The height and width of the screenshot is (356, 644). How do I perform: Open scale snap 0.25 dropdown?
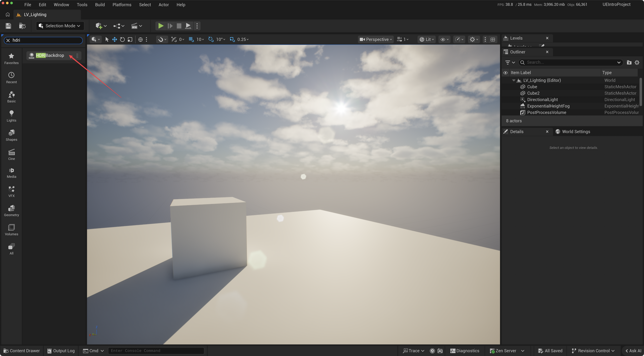243,40
